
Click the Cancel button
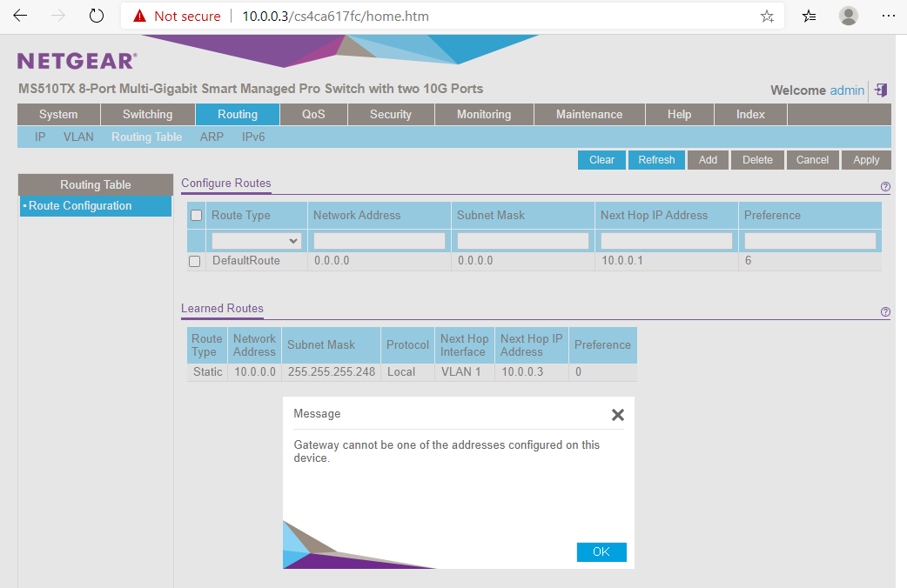pyautogui.click(x=812, y=160)
